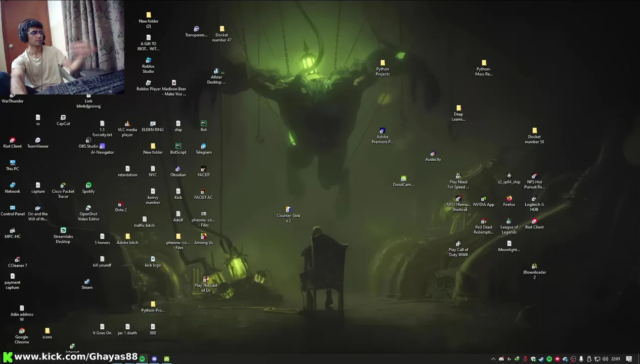The image size is (640, 364).
Task: Launch NFS Hot Pursuit Remastered shortcut
Action: 534,181
